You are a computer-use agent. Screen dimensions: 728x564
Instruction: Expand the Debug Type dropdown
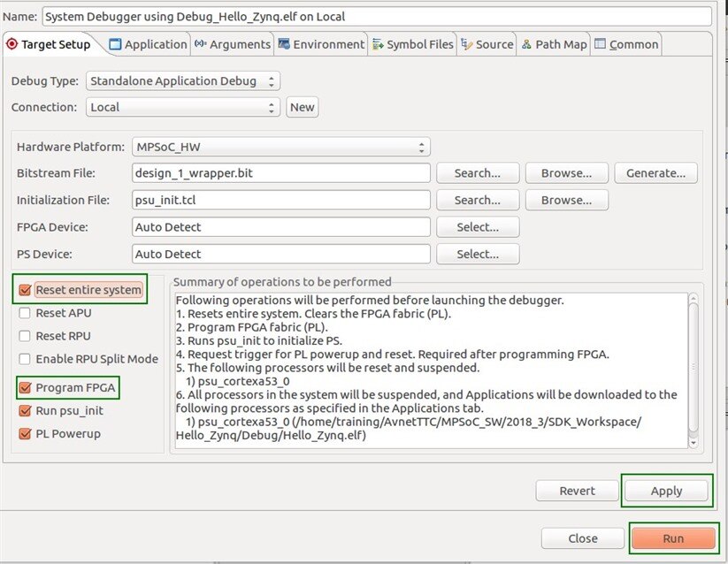[183, 81]
